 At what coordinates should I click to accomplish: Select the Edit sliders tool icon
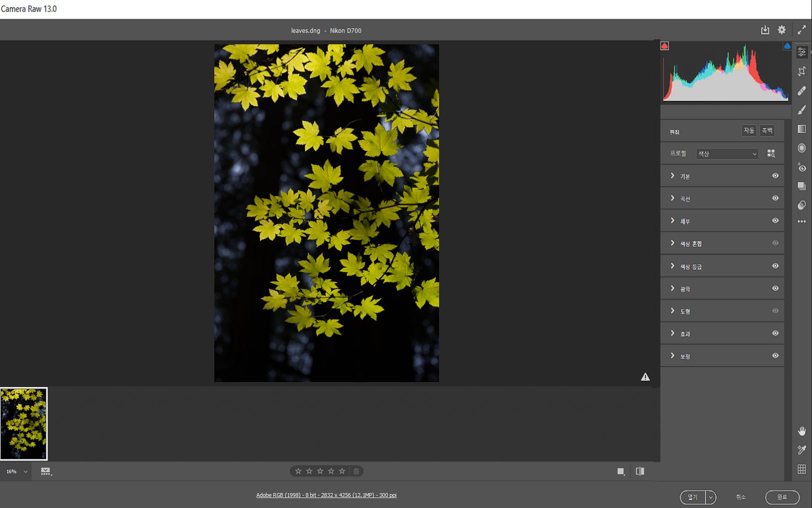coord(802,52)
